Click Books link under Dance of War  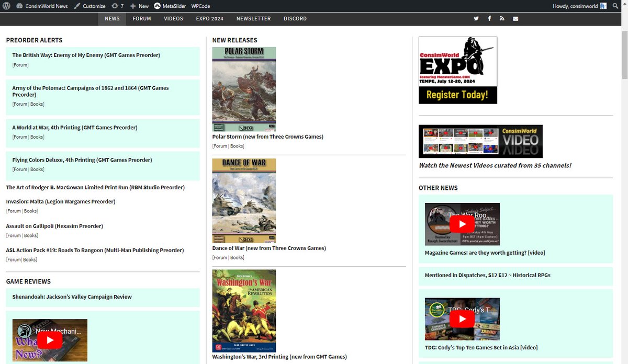click(237, 258)
